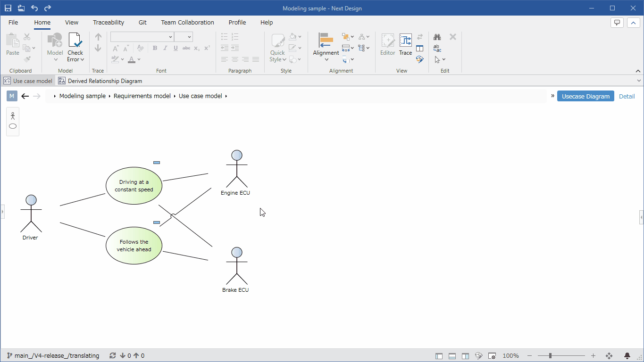Expand the left side panel handle

2,212
